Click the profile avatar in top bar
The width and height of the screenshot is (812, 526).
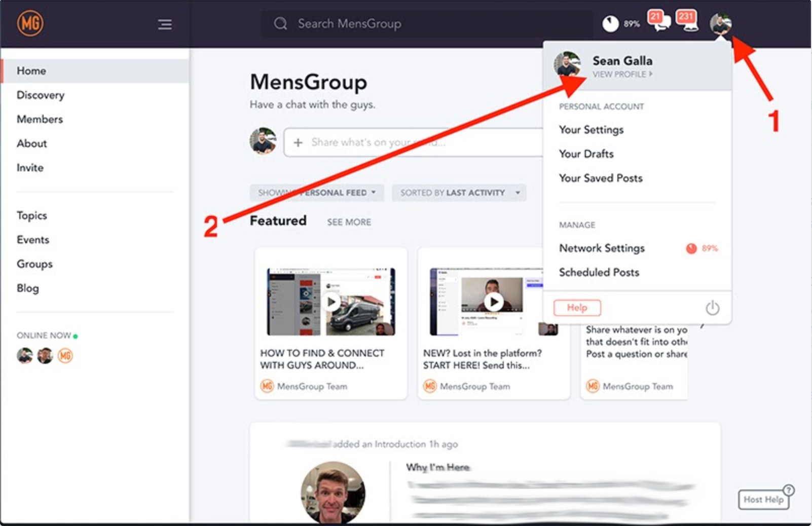pyautogui.click(x=720, y=24)
